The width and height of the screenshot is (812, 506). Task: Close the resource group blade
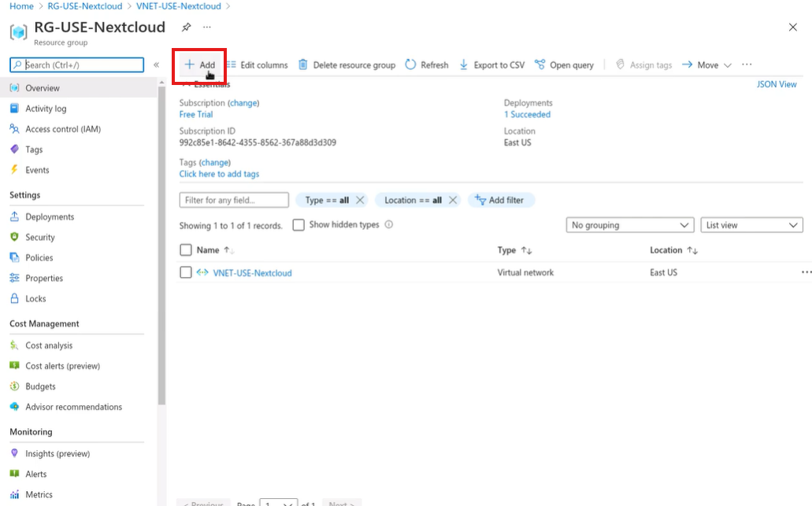click(x=793, y=27)
